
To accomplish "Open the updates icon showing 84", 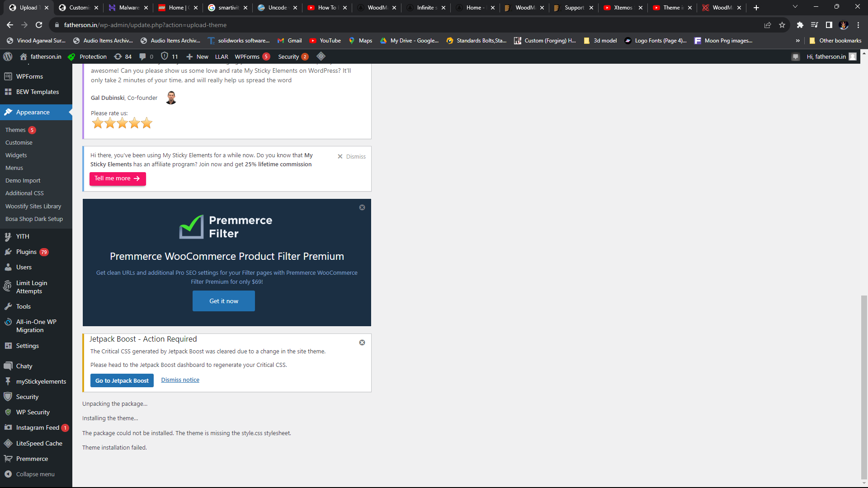I will (x=123, y=56).
